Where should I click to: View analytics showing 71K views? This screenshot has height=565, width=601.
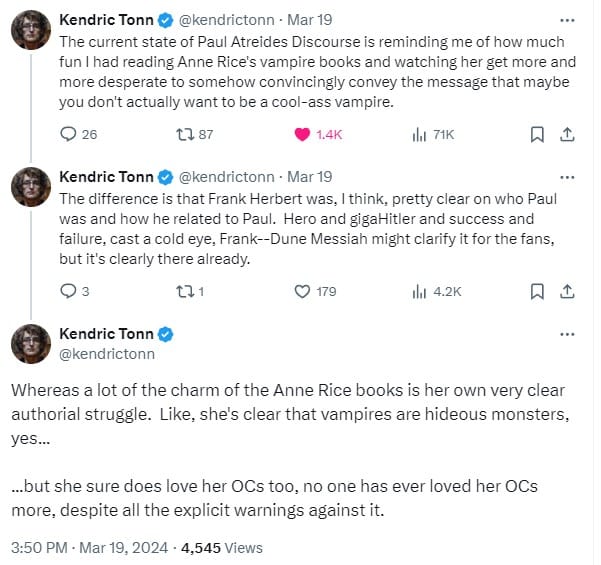[x=433, y=135]
